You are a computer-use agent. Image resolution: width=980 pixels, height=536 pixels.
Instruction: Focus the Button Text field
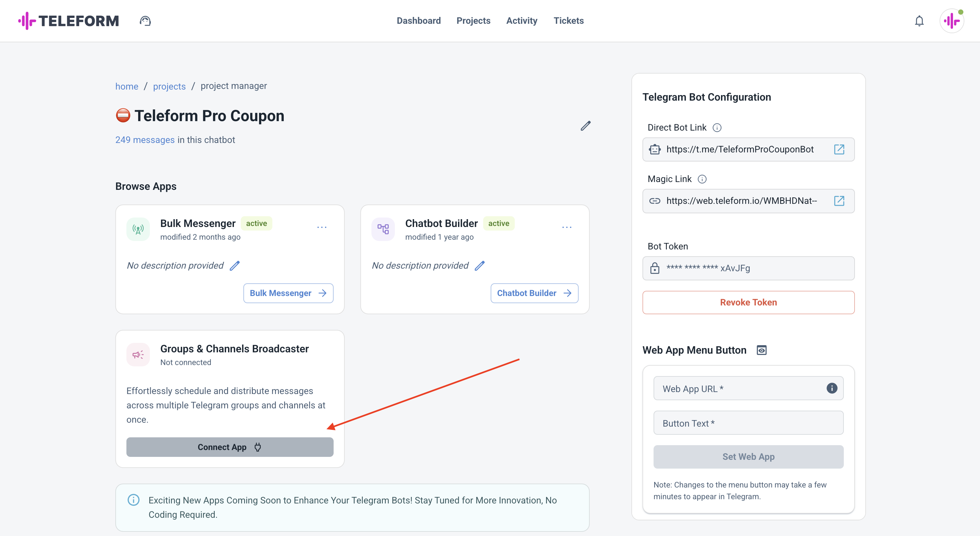point(748,423)
